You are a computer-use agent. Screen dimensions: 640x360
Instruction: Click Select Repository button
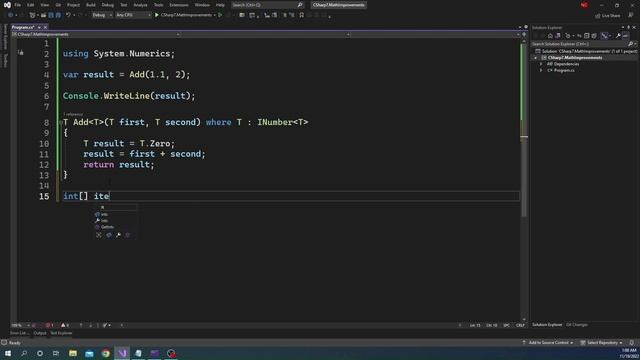601,343
